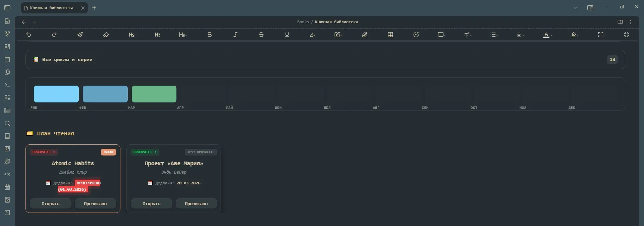Select the format brush tool
The width and height of the screenshot is (644, 226).
80,35
